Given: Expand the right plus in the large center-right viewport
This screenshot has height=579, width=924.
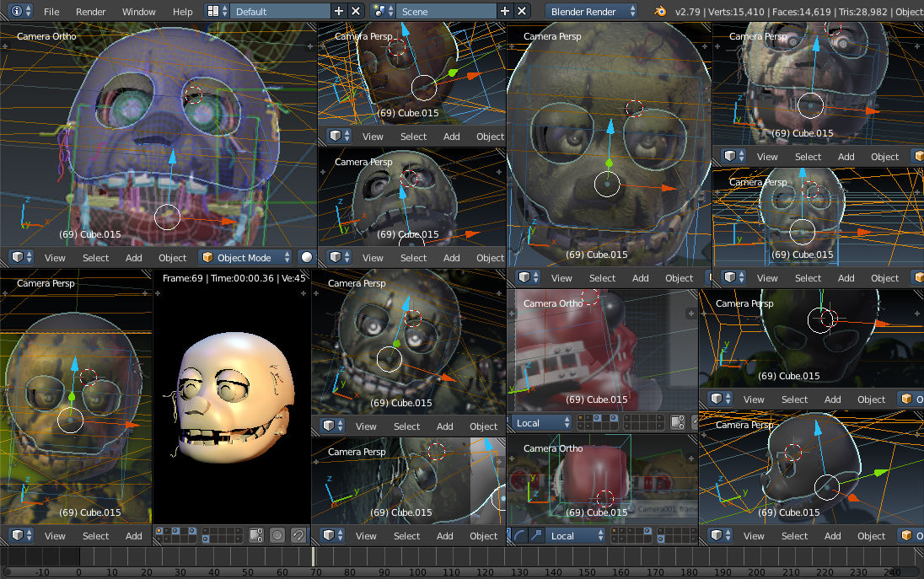Looking at the screenshot, I should tap(704, 46).
